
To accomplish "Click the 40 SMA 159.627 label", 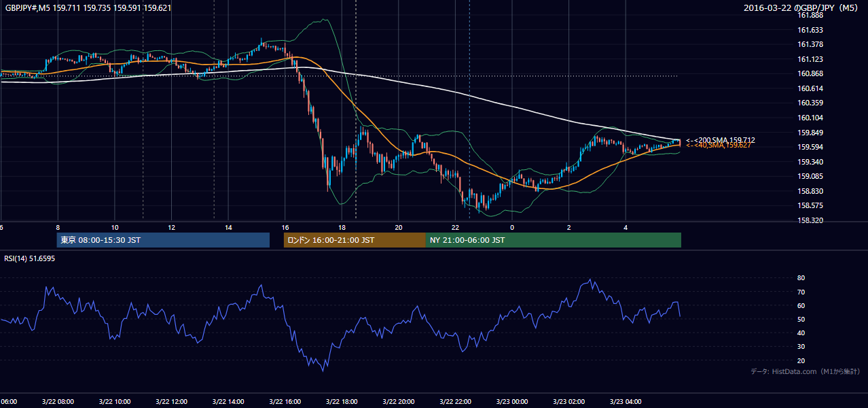I will [718, 145].
